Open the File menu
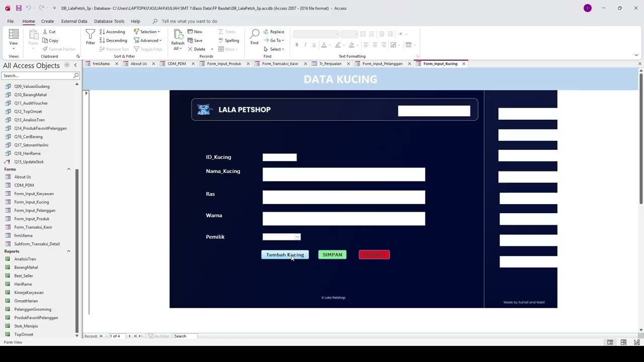 (x=10, y=21)
